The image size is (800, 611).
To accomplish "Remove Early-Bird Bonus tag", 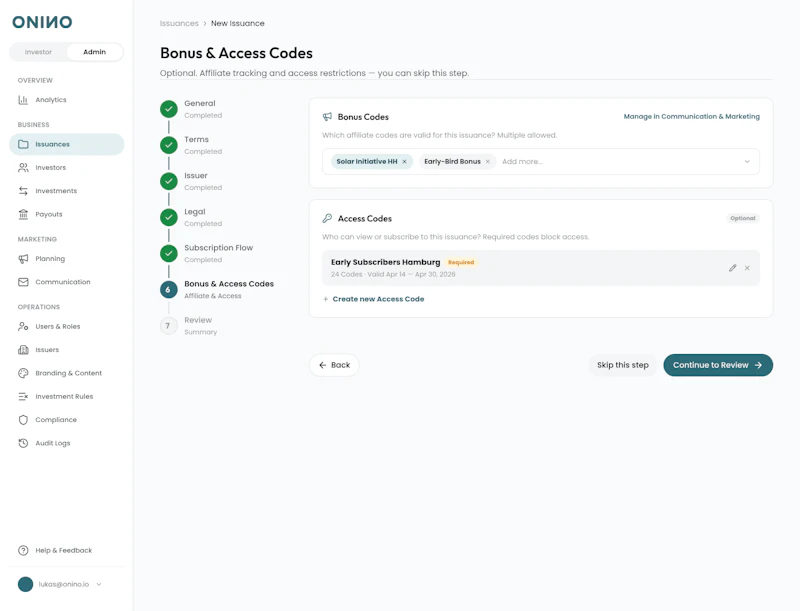I will pos(488,162).
